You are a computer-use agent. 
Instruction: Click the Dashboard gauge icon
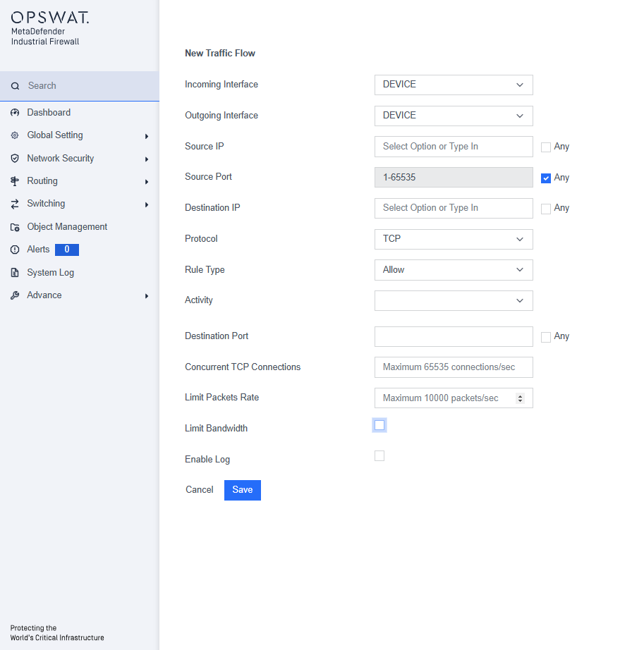point(15,113)
